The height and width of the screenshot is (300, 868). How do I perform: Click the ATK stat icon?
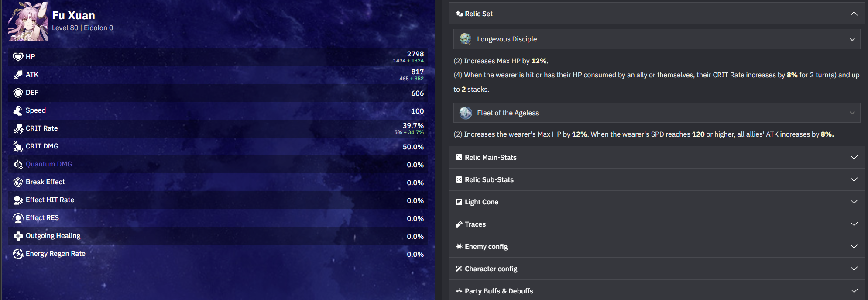tap(18, 75)
